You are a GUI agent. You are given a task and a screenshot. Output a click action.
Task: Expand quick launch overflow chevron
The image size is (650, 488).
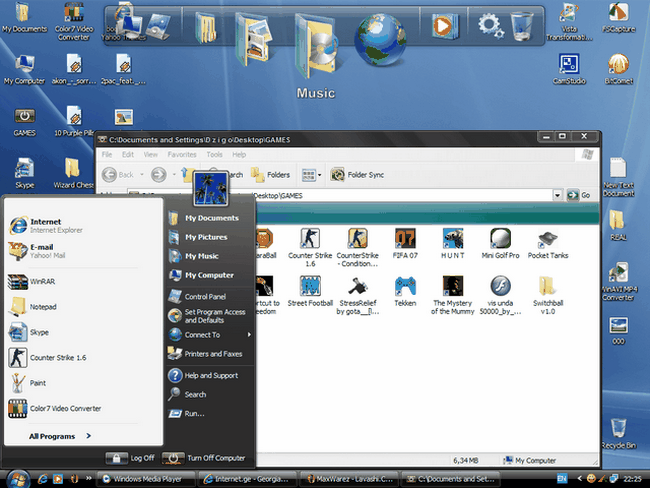[x=88, y=478]
